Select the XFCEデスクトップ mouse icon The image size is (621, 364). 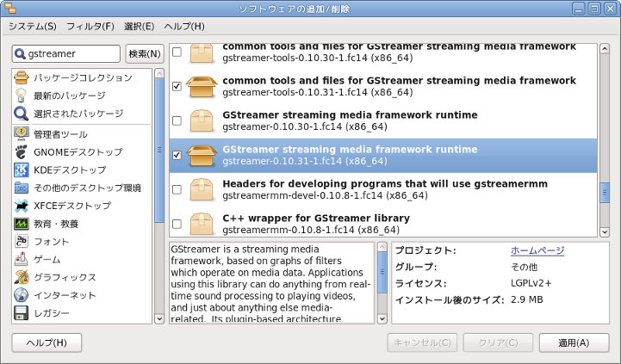coord(21,206)
